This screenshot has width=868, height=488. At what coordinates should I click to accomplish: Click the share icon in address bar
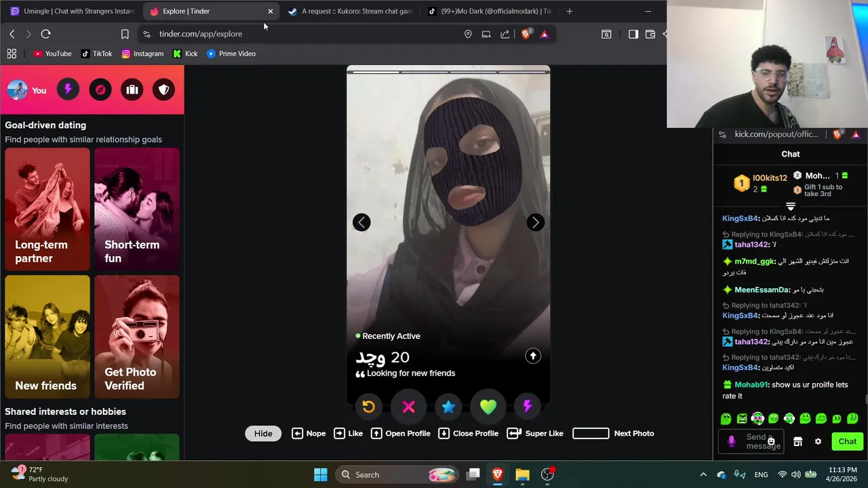[x=505, y=34]
